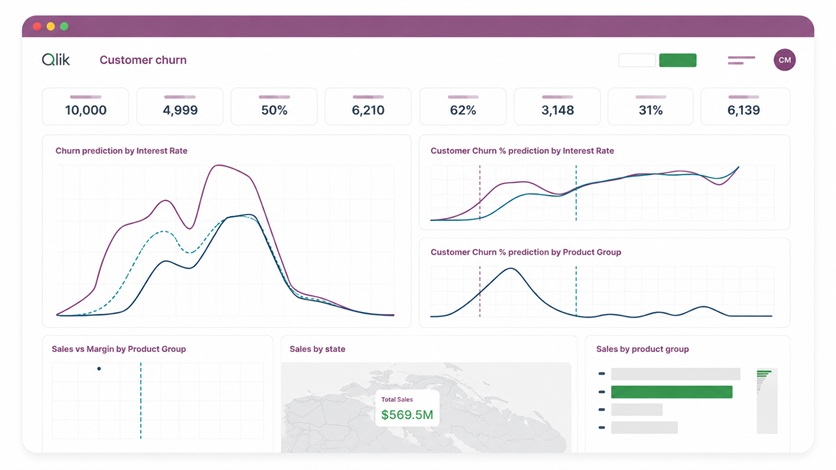Click the yellow window minimize dot
This screenshot has width=836, height=470.
coord(51,26)
